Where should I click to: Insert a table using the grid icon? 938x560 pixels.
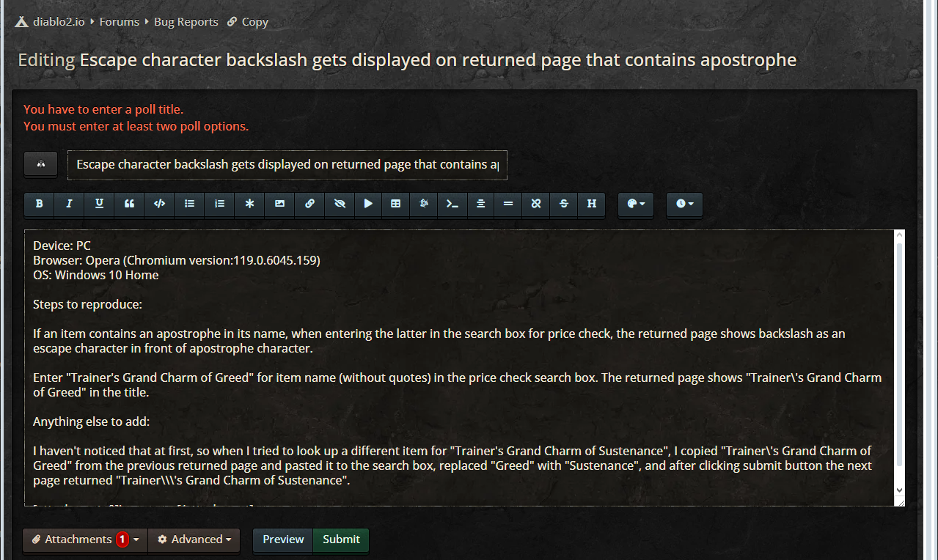[395, 204]
